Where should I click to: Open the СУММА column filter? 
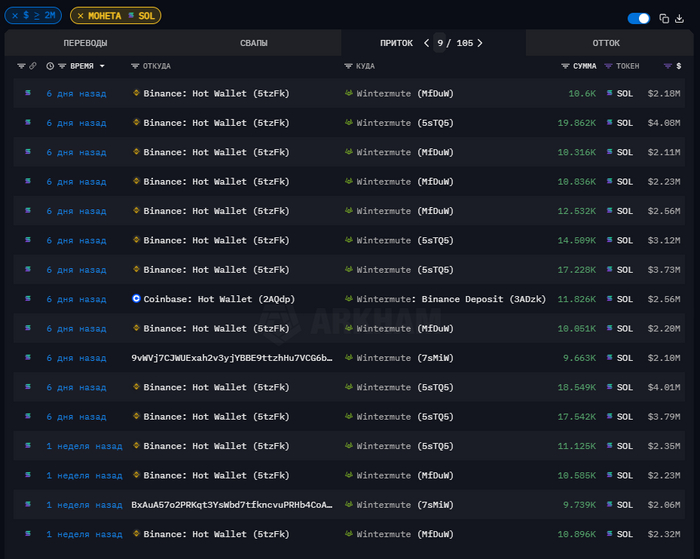point(565,66)
